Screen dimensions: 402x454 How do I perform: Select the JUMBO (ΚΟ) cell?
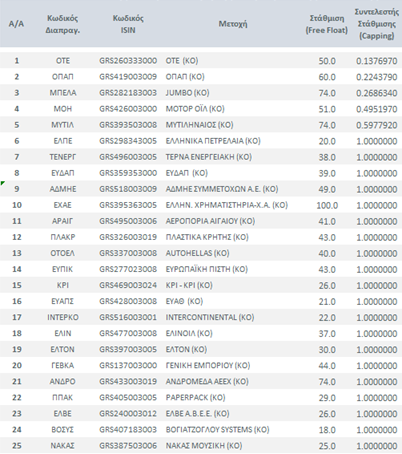click(x=188, y=93)
